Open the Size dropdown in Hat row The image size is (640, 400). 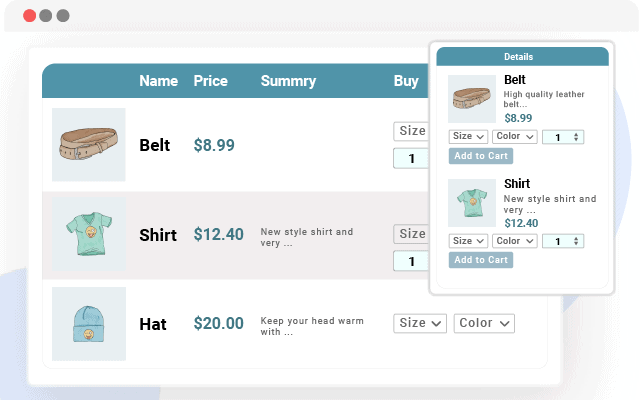[x=420, y=323]
